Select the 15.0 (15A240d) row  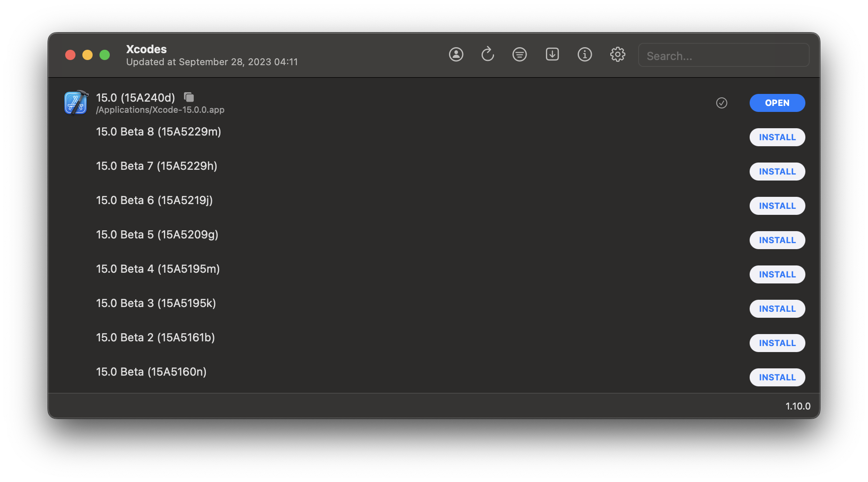(434, 103)
